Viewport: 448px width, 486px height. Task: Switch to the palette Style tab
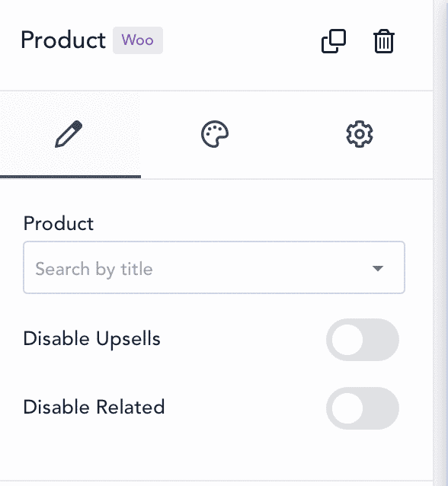click(215, 134)
